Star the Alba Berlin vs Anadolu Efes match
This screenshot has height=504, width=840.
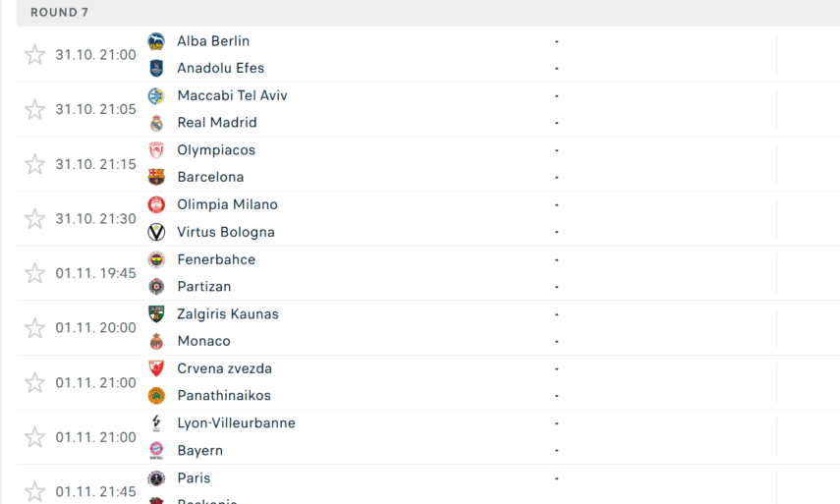(x=35, y=55)
